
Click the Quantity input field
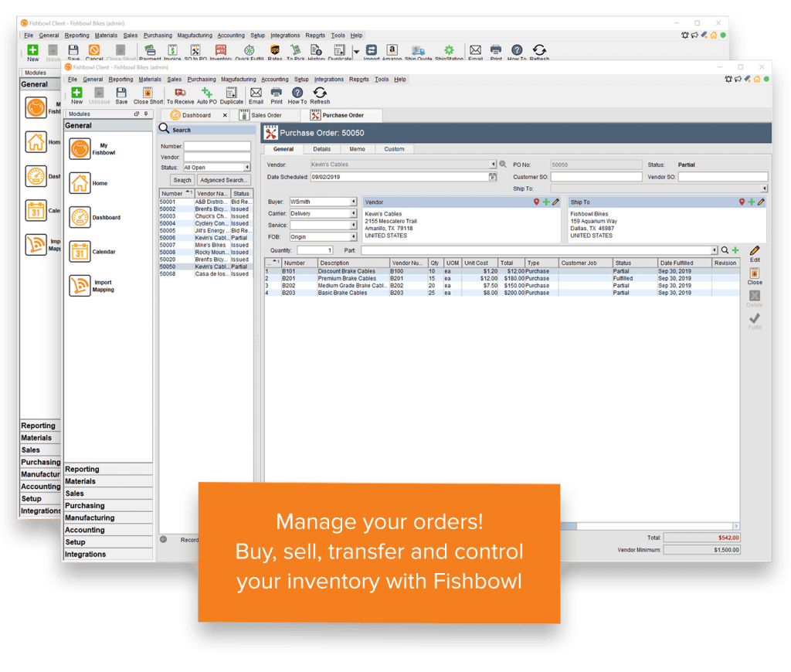pyautogui.click(x=315, y=250)
